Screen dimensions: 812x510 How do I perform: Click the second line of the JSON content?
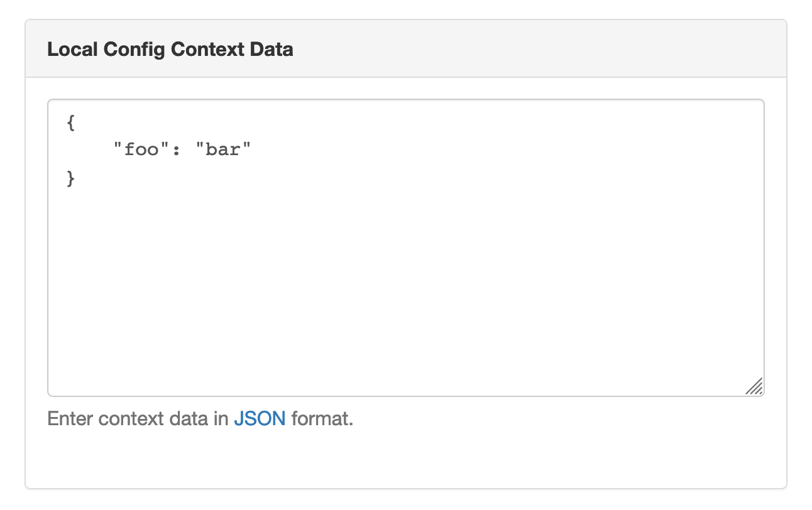pos(182,149)
